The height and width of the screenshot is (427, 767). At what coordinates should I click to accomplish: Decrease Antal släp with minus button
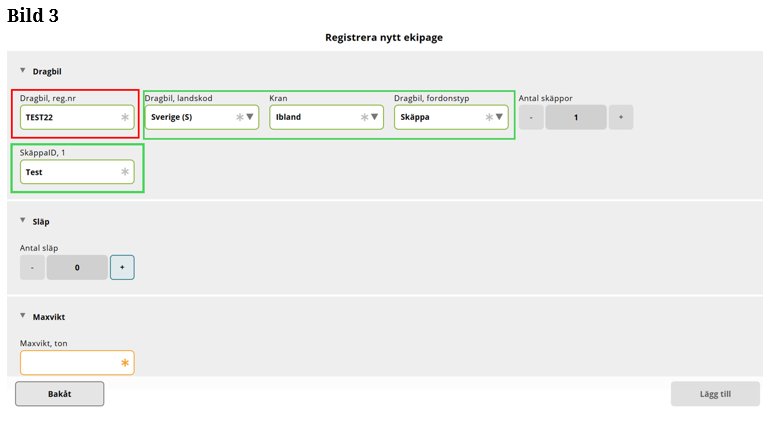pos(32,267)
